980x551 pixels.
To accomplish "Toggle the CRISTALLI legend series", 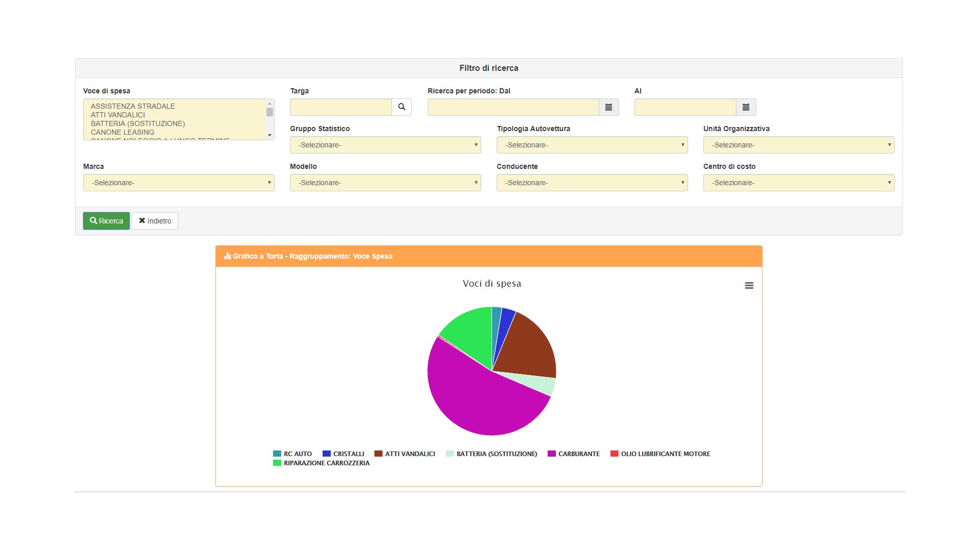I will click(x=348, y=454).
